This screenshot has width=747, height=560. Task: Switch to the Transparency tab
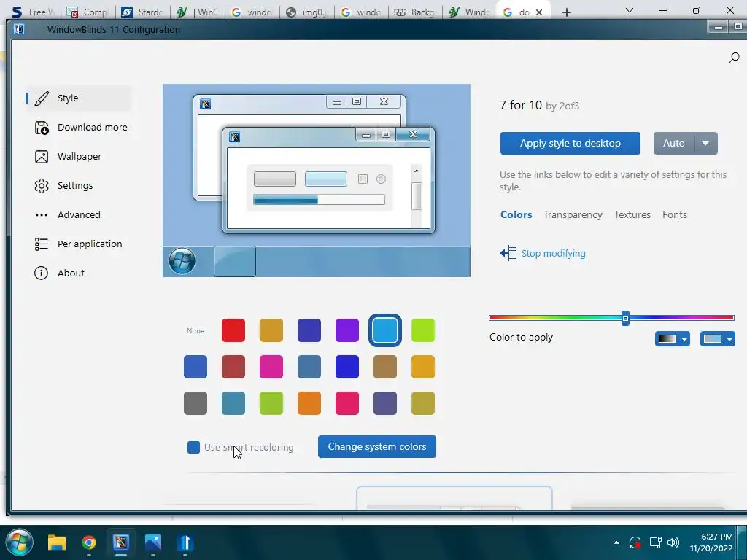(x=573, y=215)
